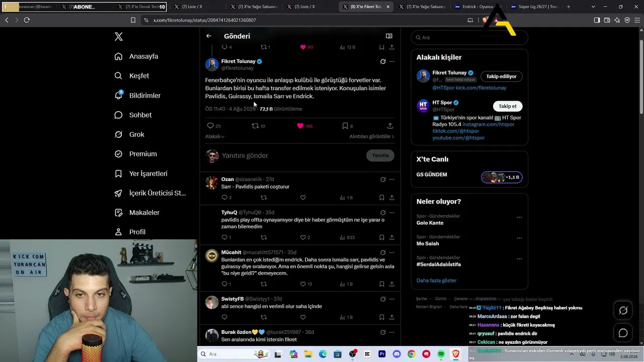Image resolution: width=644 pixels, height=362 pixels.
Task: Open Keşfet in the sidebar
Action: coord(132,76)
